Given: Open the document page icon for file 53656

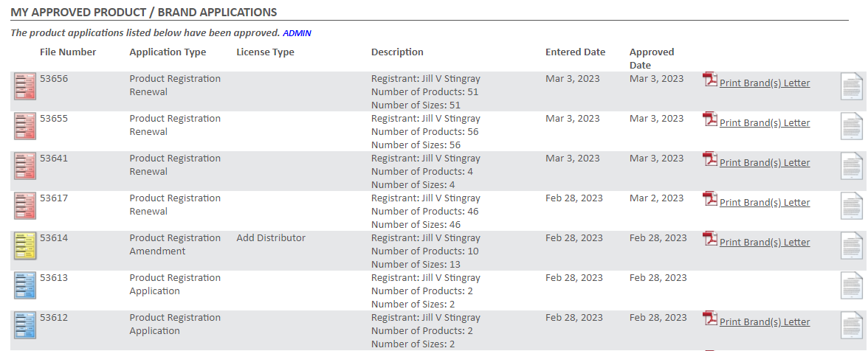Looking at the screenshot, I should (x=852, y=86).
